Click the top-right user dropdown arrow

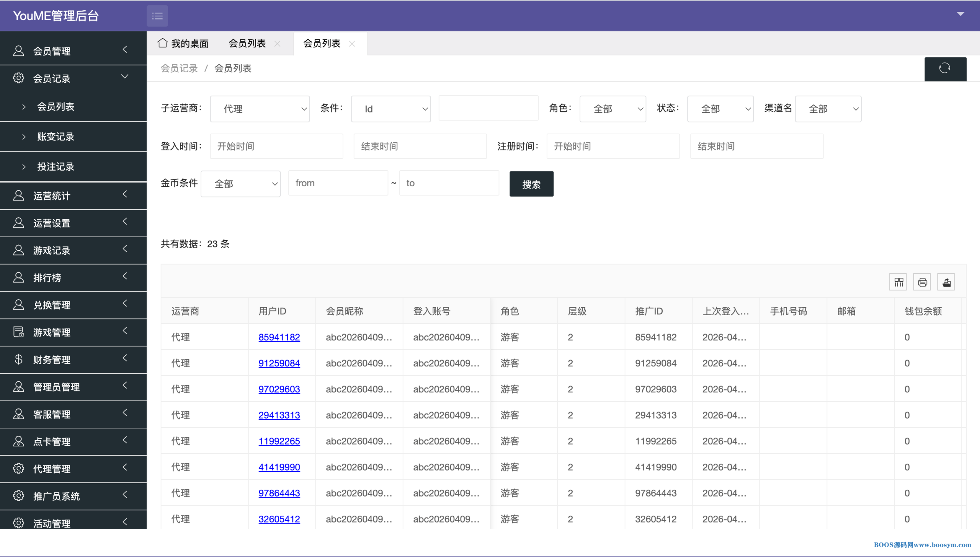(960, 14)
